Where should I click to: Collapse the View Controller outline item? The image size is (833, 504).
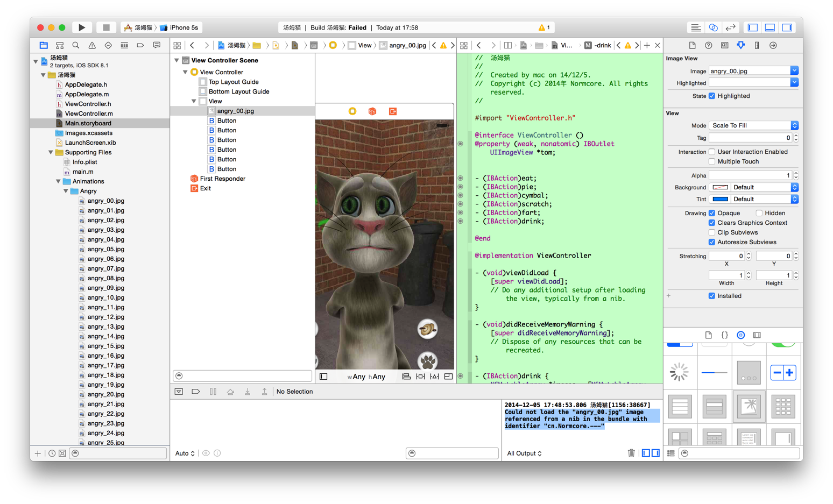[185, 72]
